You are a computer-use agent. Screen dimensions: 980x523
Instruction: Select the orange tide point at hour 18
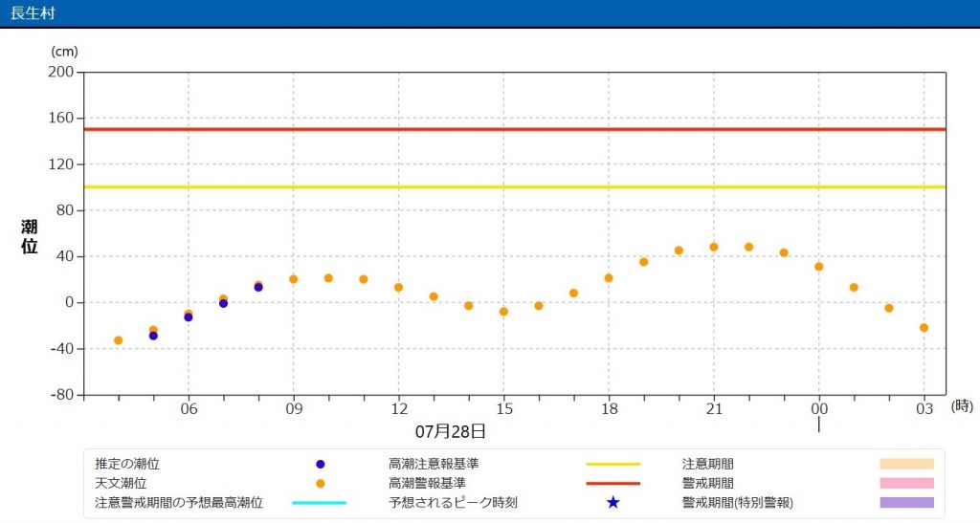click(609, 278)
